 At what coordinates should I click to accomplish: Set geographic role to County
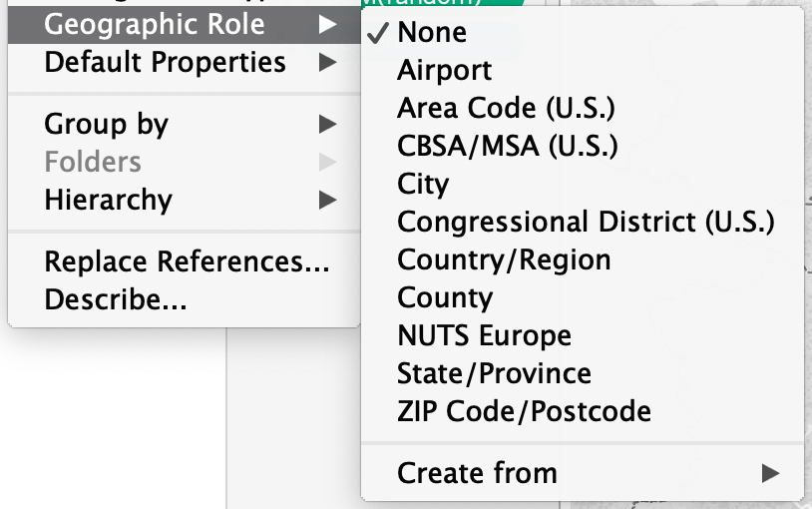click(x=445, y=297)
